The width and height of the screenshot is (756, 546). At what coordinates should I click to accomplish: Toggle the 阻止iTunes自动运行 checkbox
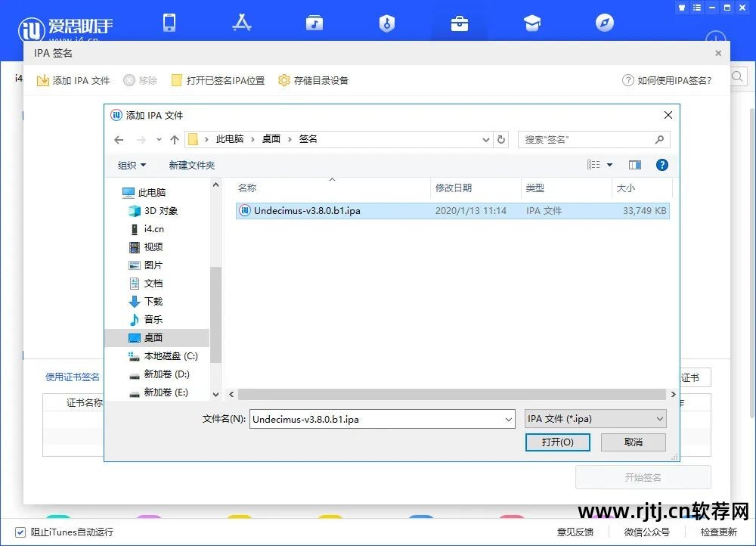click(19, 532)
